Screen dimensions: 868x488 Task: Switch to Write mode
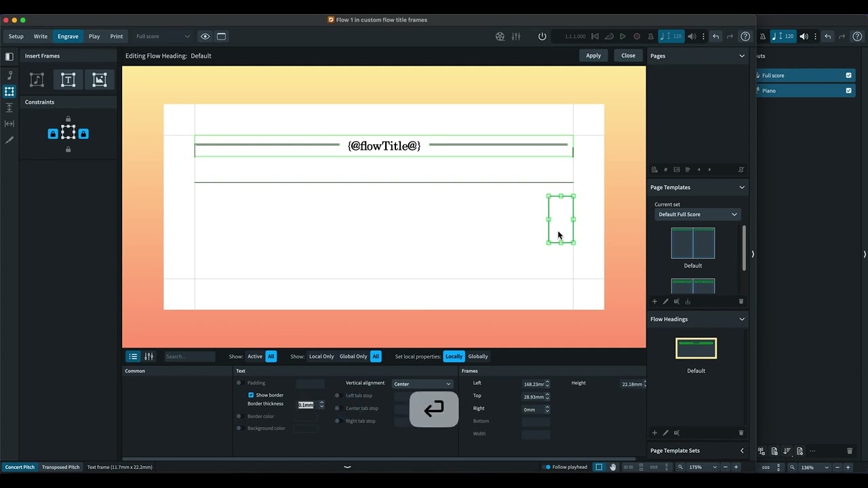[41, 37]
